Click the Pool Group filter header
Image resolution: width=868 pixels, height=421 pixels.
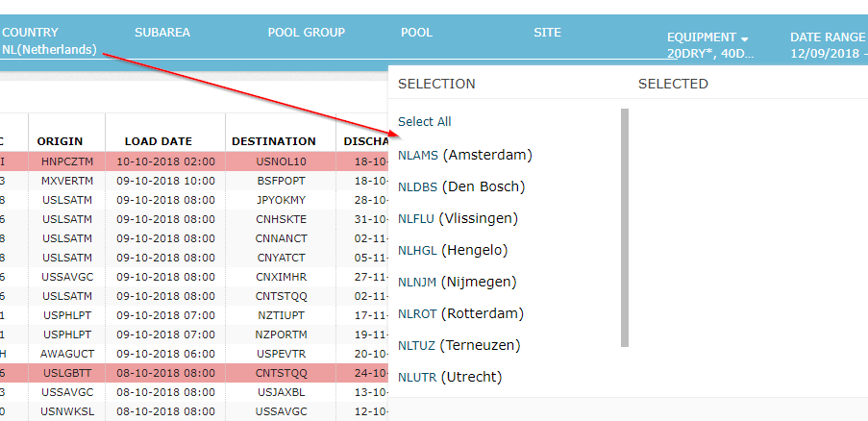click(306, 33)
